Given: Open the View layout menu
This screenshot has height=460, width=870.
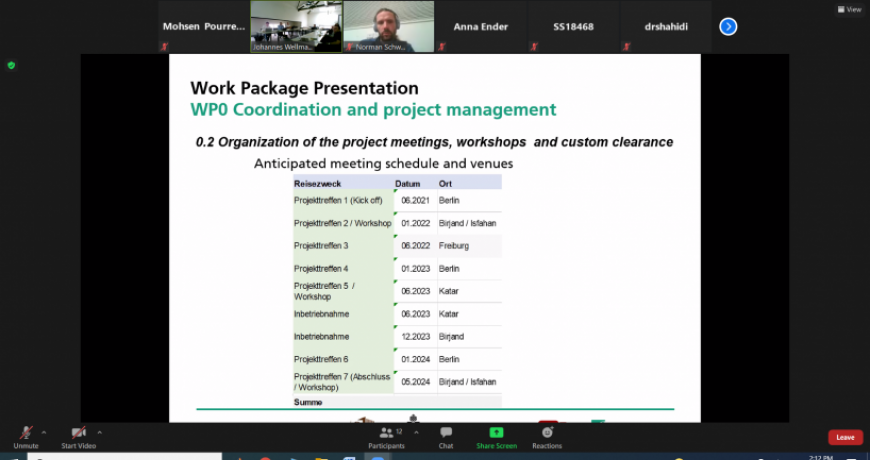Looking at the screenshot, I should (849, 9).
